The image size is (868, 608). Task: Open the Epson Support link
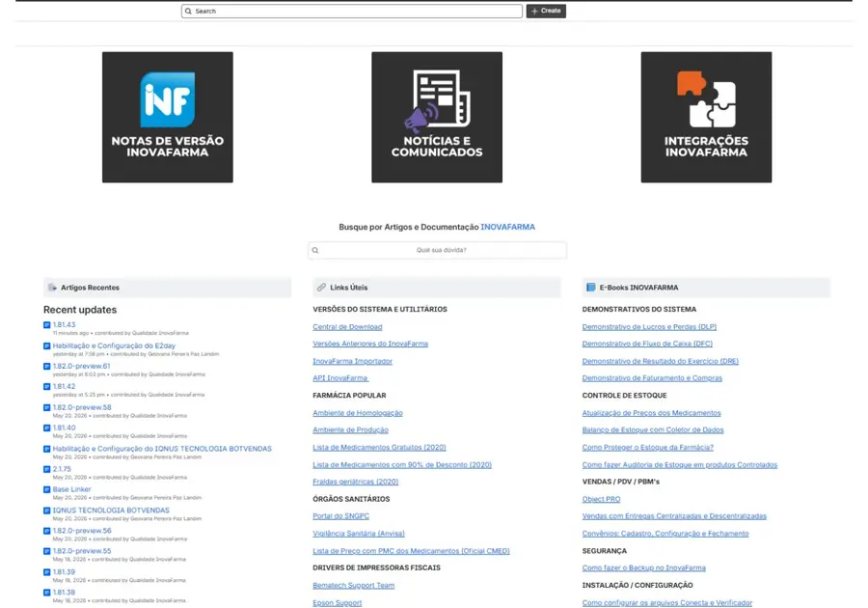pyautogui.click(x=338, y=603)
